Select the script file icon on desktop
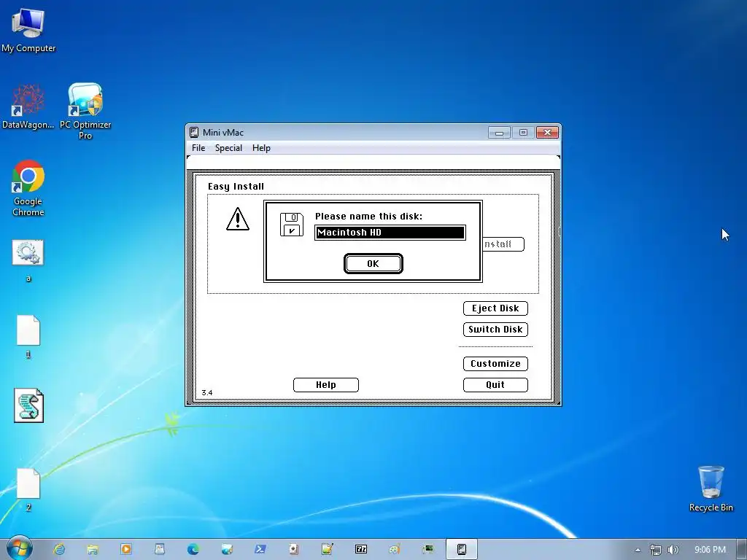 (x=28, y=405)
